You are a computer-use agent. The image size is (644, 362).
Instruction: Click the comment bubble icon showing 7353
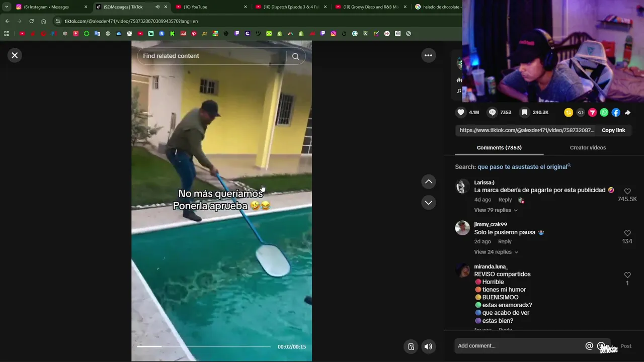pos(493,112)
